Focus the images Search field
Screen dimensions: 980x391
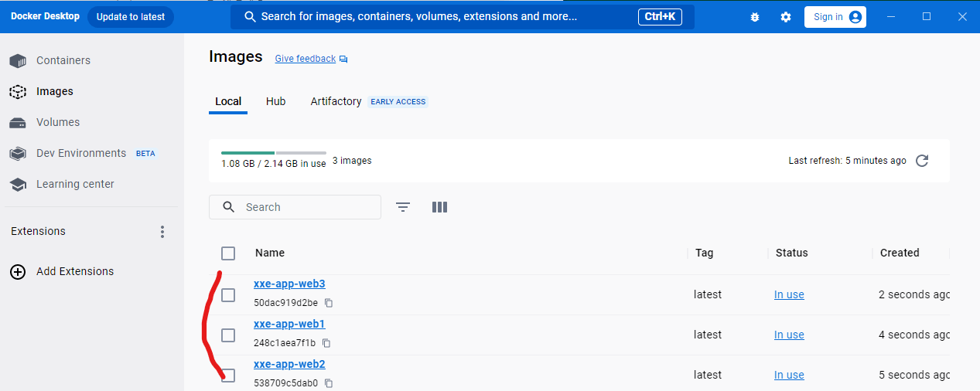[x=295, y=207]
